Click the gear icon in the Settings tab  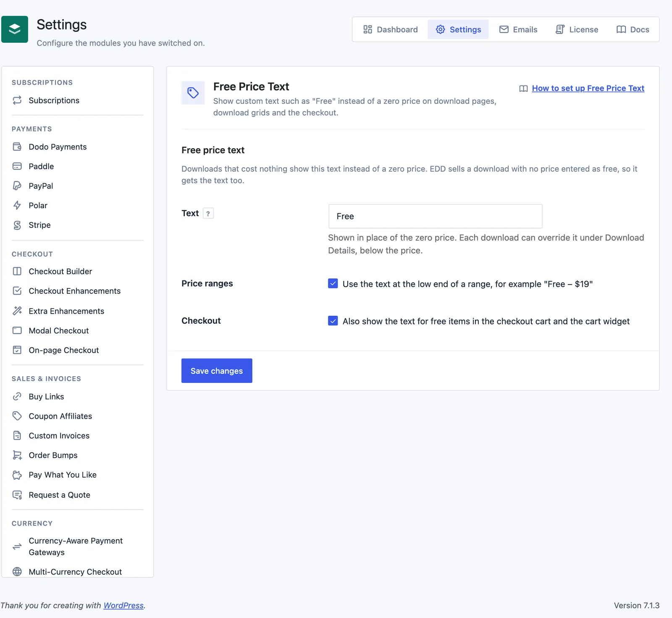[440, 29]
